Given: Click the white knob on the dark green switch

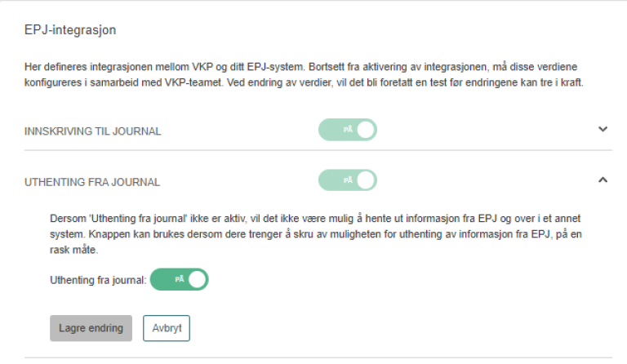Looking at the screenshot, I should (x=198, y=279).
